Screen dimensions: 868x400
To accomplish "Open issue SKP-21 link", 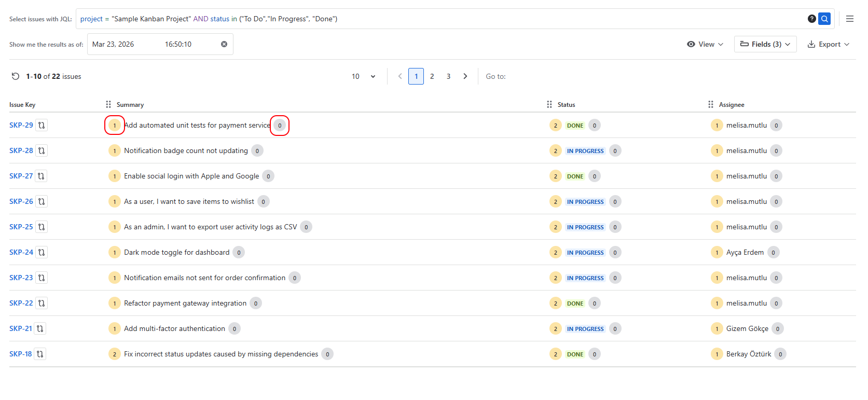I will [x=21, y=328].
